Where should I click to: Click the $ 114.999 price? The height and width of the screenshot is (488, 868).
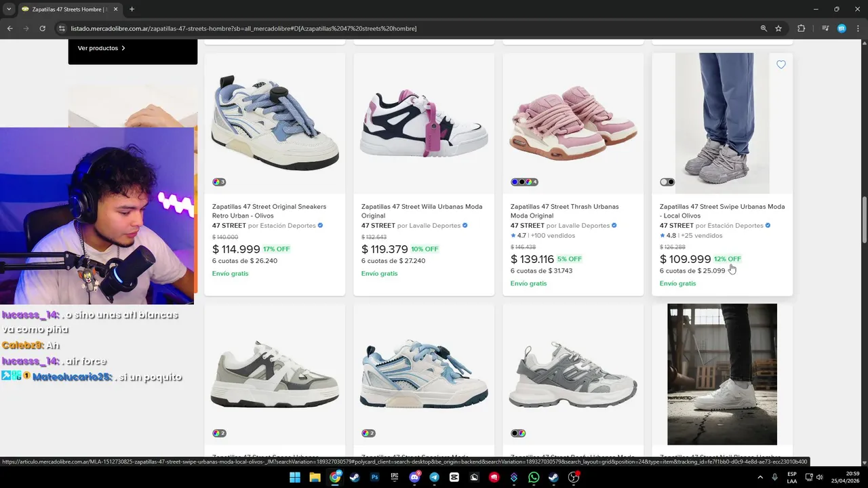coord(236,249)
